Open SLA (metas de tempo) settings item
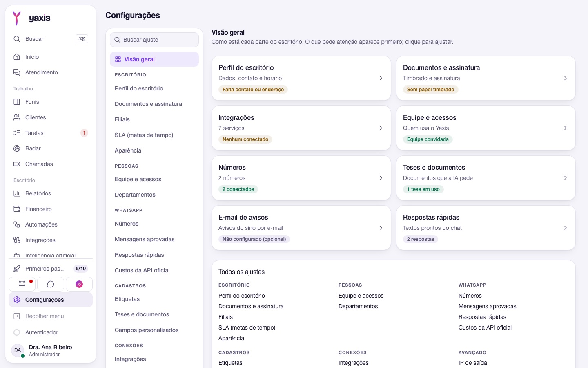 click(154, 135)
